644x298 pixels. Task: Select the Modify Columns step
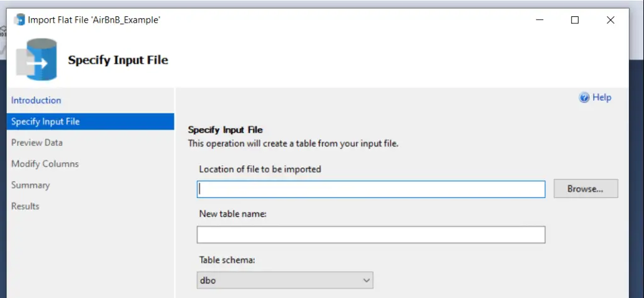[x=45, y=164]
